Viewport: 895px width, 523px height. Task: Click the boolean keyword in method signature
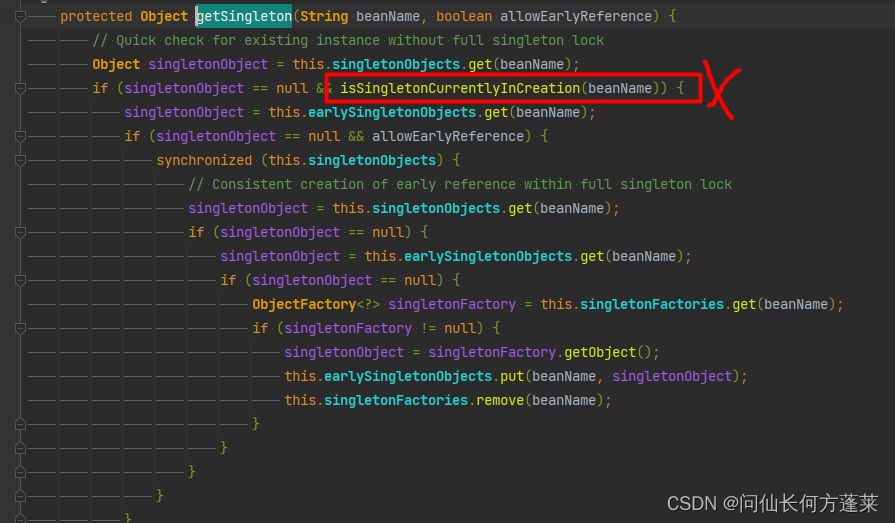464,17
